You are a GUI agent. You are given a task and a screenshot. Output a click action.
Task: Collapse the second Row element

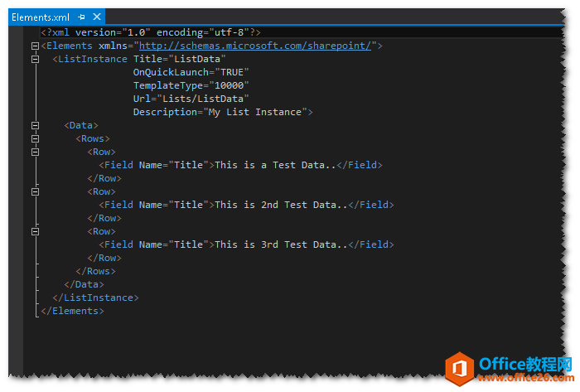pos(35,191)
